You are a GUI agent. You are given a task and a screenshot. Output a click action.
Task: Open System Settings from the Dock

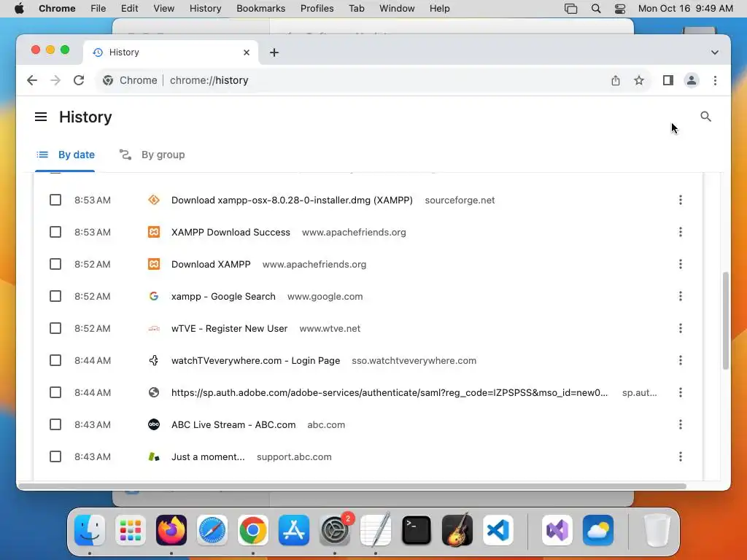[335, 530]
